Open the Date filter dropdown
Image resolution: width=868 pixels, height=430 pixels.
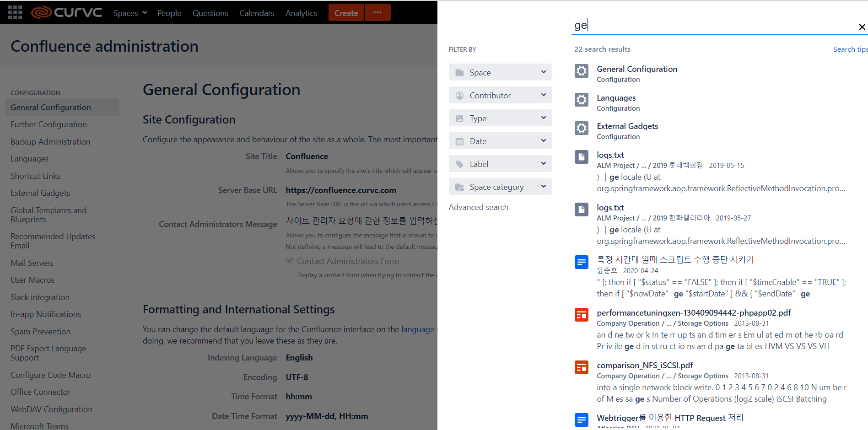[500, 141]
